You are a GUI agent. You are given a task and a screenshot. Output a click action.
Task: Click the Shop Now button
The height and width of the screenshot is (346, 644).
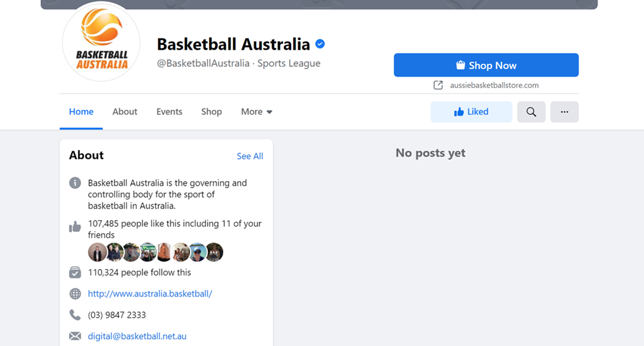(486, 65)
